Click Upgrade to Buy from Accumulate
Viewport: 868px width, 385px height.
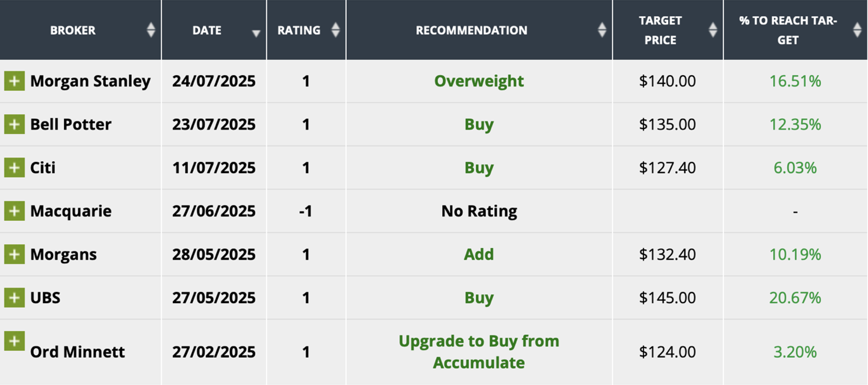click(479, 352)
